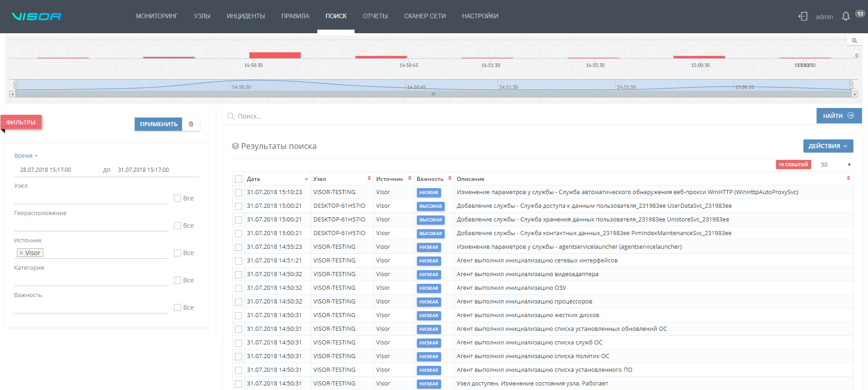This screenshot has height=390, width=868.
Task: Check the select-all checkbox in table header
Action: [x=239, y=179]
